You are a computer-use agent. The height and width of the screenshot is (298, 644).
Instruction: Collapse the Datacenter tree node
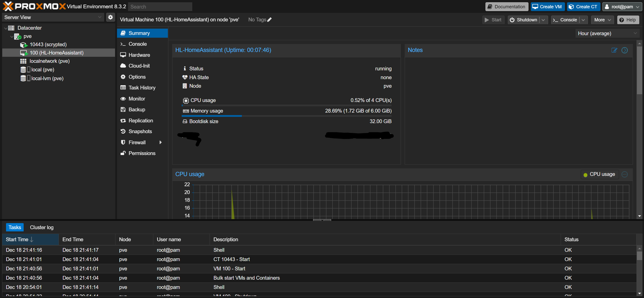coord(6,28)
